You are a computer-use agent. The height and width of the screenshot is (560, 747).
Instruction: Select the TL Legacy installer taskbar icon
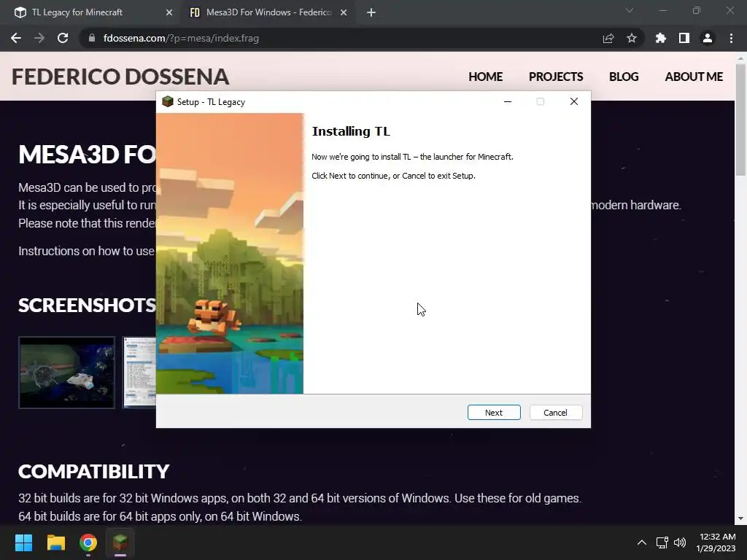(x=120, y=542)
